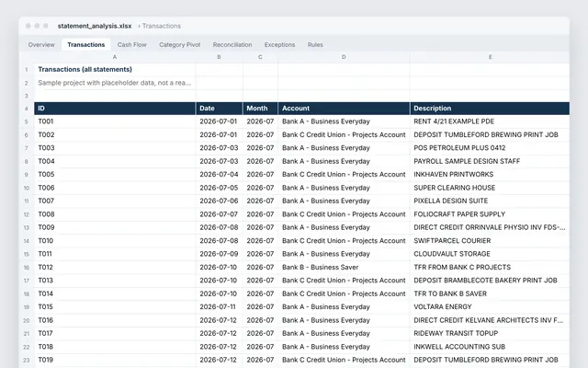588x368 pixels.
Task: Click the Month header cell
Action: (x=260, y=109)
